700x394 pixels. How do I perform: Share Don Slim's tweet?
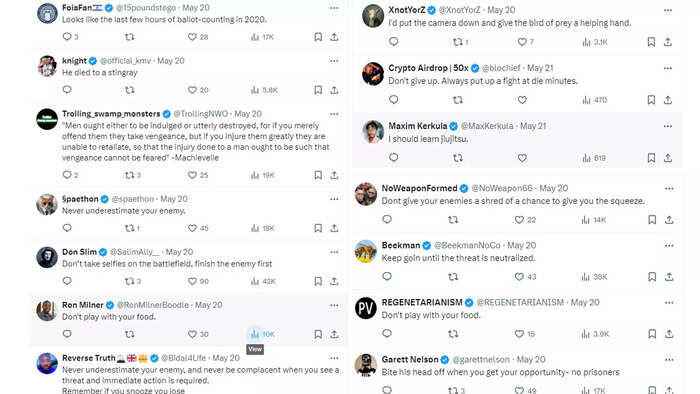[334, 281]
